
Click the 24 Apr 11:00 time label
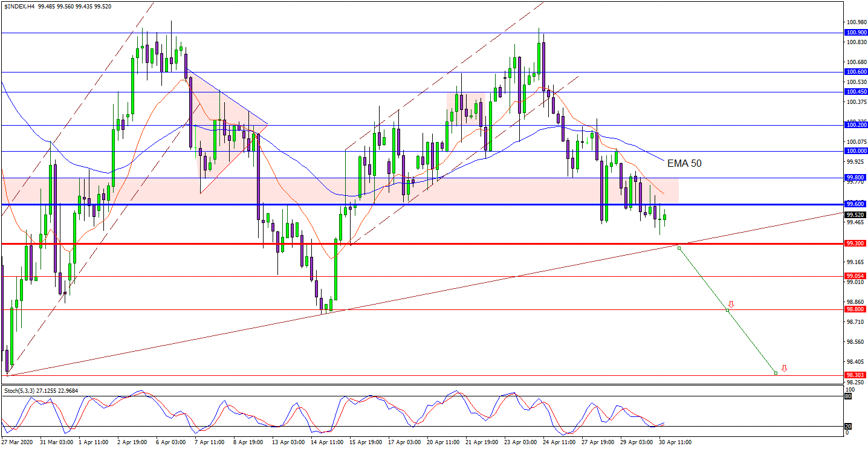[x=559, y=442]
